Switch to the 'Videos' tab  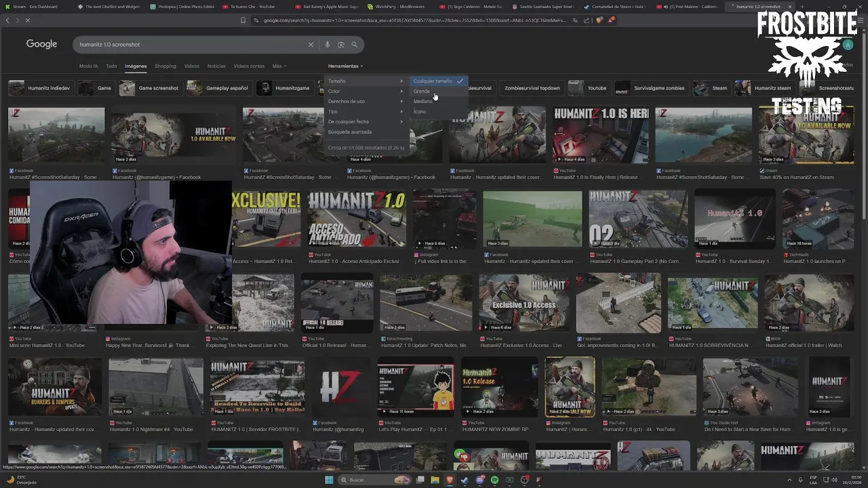click(192, 66)
